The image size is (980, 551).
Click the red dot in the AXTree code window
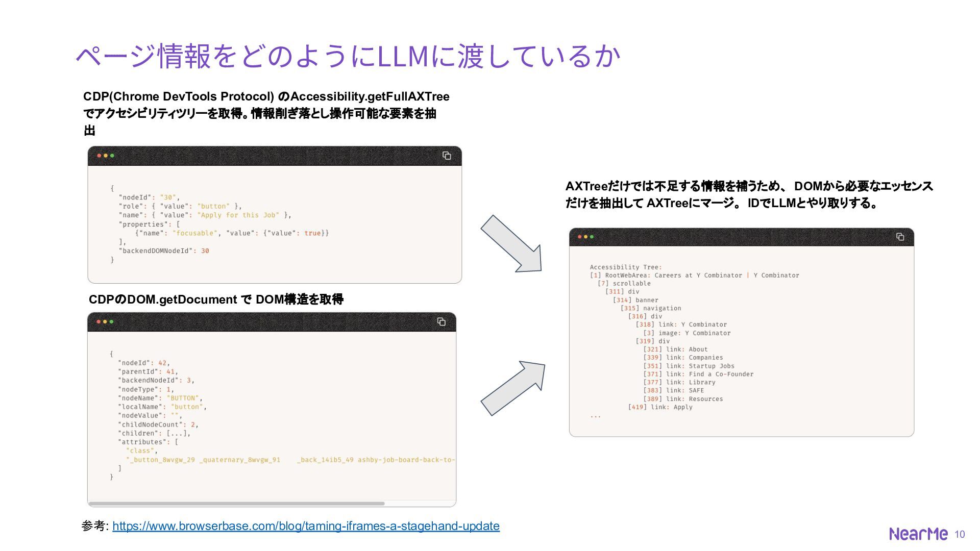(x=100, y=156)
